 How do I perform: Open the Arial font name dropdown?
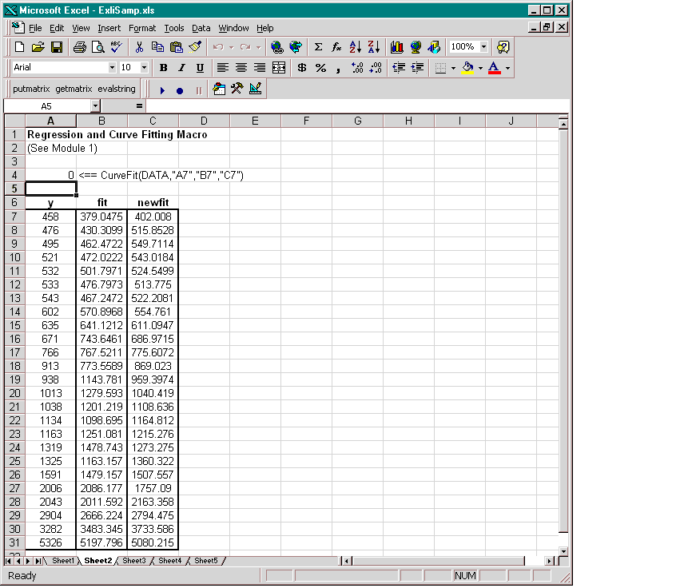(112, 68)
